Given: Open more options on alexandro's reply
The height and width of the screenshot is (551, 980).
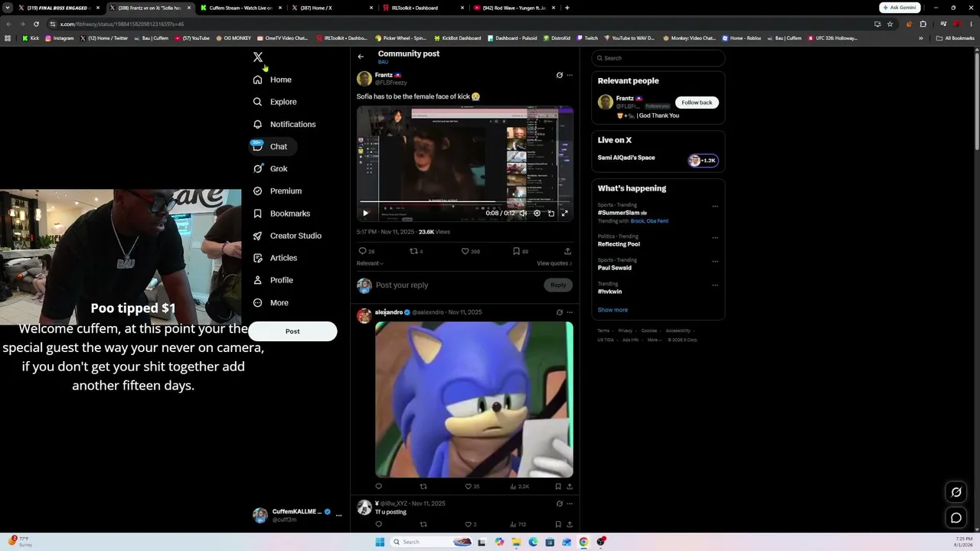Looking at the screenshot, I should [x=570, y=312].
